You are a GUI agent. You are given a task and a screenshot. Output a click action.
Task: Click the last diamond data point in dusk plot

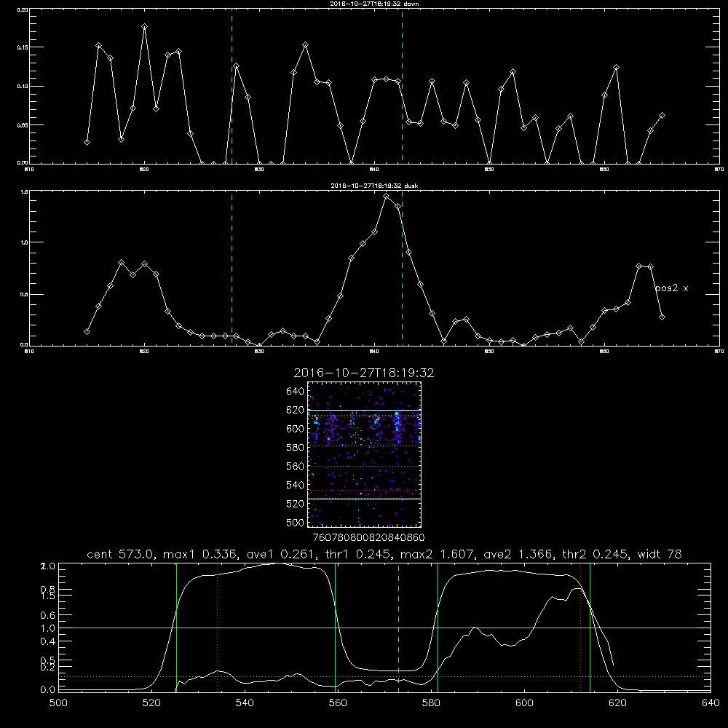662,317
